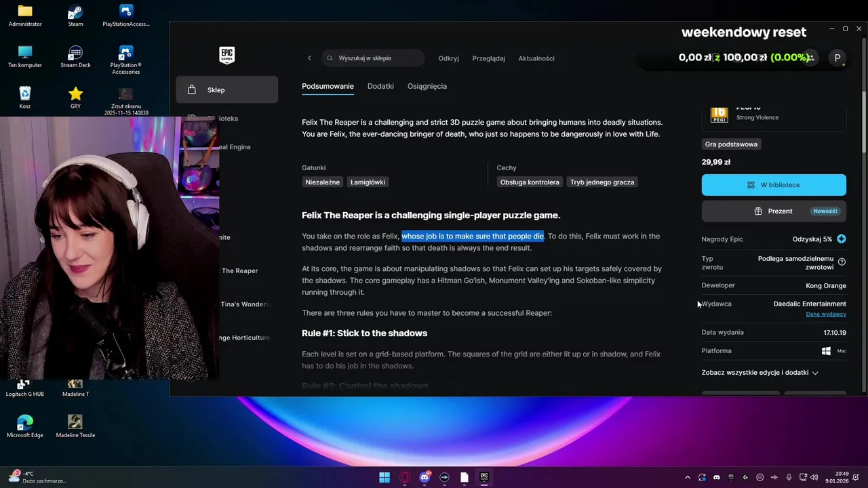Select the Tryb jednego gracza feature tag
The height and width of the screenshot is (488, 868).
[602, 182]
